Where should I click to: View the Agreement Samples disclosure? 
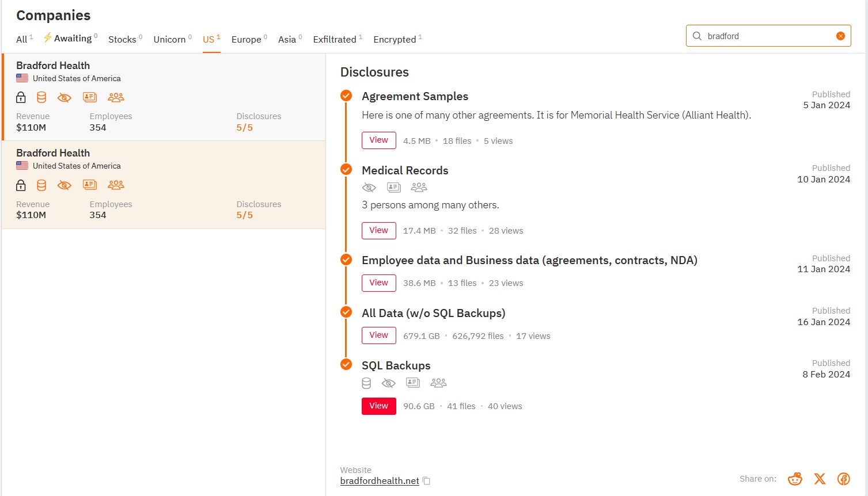point(378,140)
